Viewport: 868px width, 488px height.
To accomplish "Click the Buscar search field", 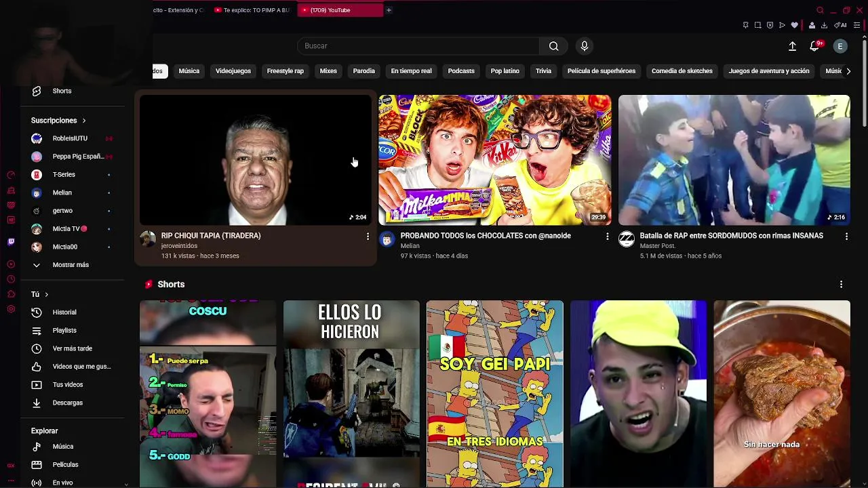I will [x=418, y=46].
